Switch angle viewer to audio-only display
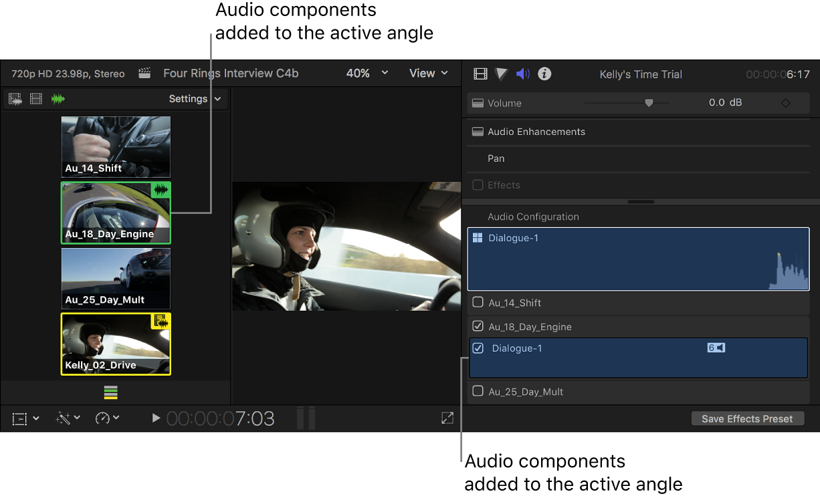 [58, 98]
